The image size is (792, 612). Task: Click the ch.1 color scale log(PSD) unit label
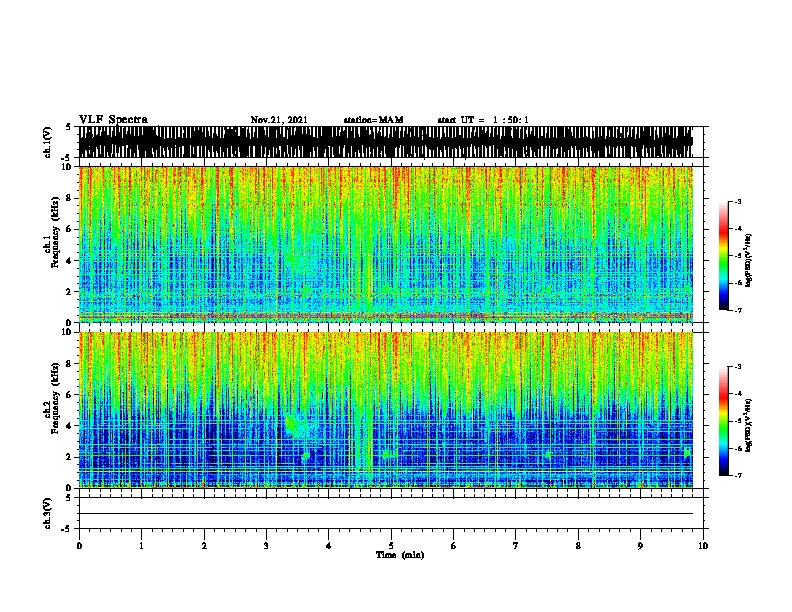[749, 260]
